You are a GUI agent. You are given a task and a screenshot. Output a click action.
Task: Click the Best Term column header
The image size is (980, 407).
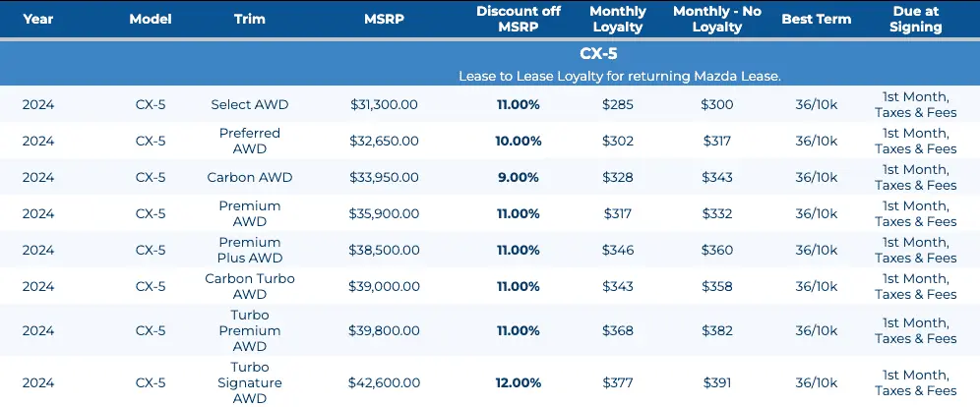click(x=817, y=19)
